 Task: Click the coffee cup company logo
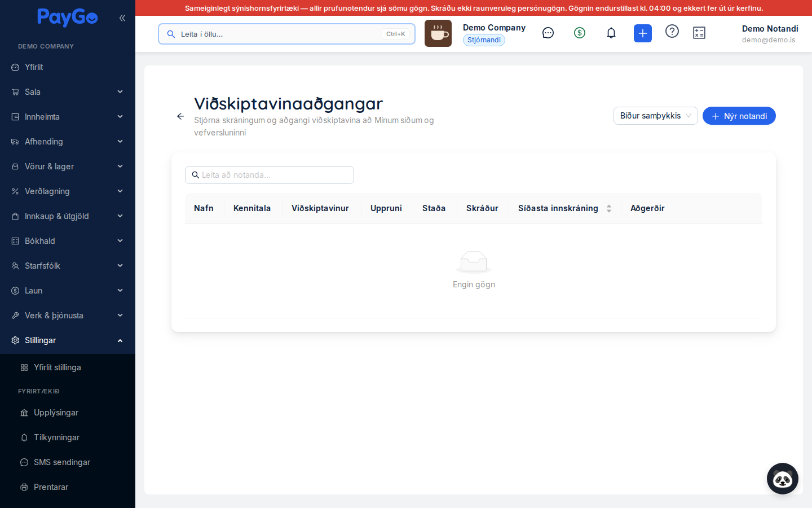point(438,33)
